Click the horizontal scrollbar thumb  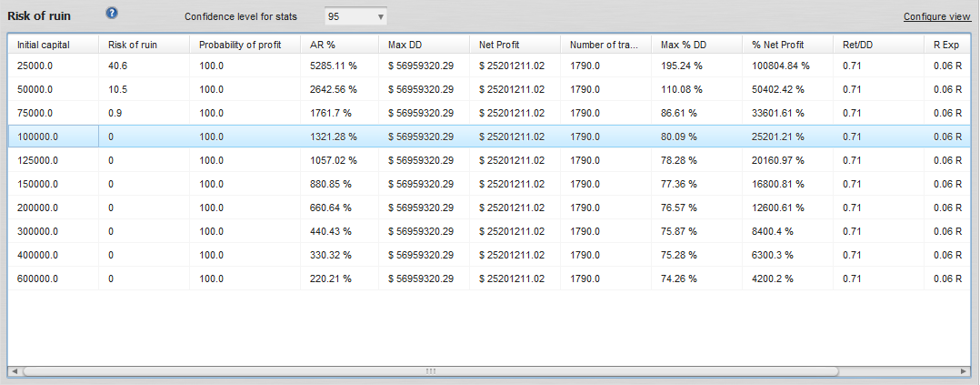(x=430, y=371)
